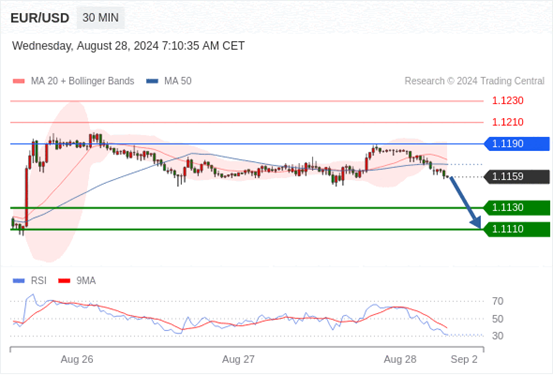Click the 'RSI' legend label
Viewport: 553px width, 375px height.
click(38, 281)
